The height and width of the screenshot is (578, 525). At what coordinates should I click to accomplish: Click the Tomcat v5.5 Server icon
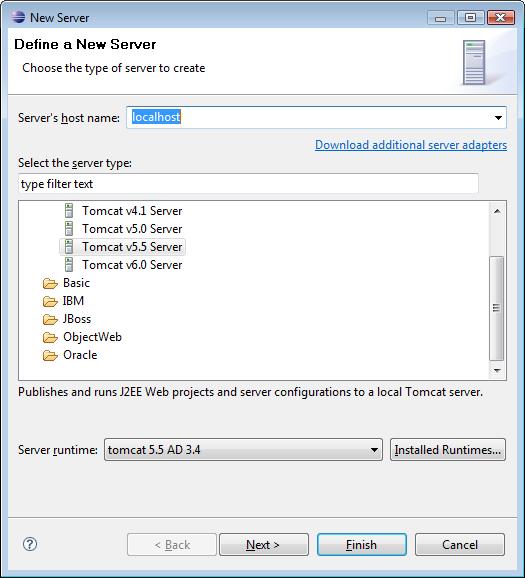(69, 247)
